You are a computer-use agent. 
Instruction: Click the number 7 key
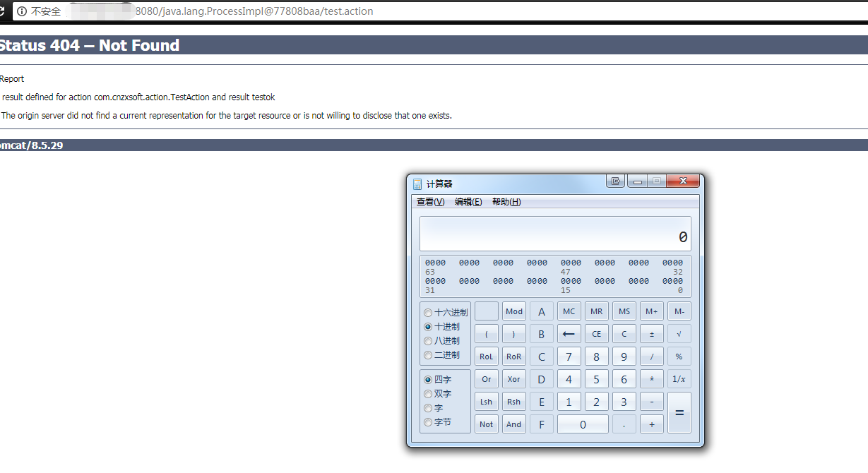point(569,357)
